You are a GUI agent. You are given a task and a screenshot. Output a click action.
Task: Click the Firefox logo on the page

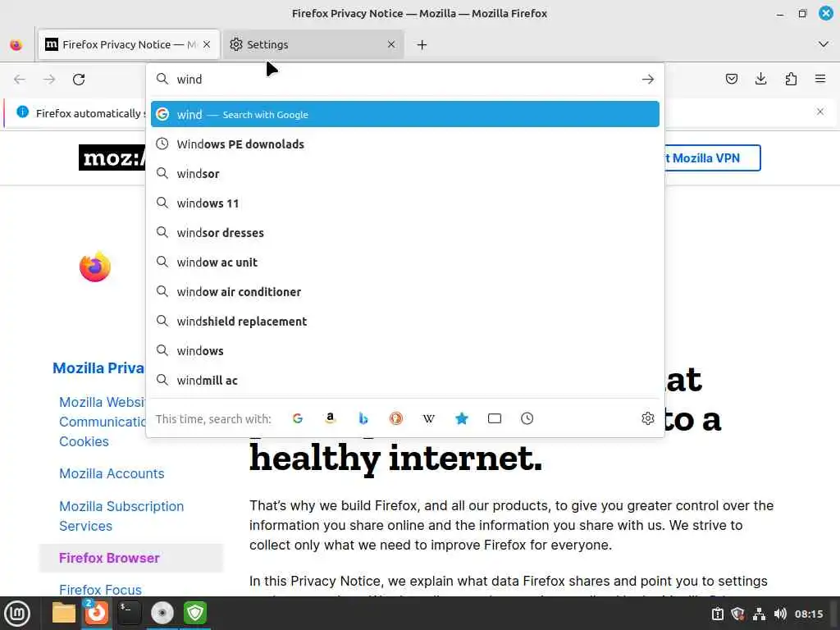95,267
